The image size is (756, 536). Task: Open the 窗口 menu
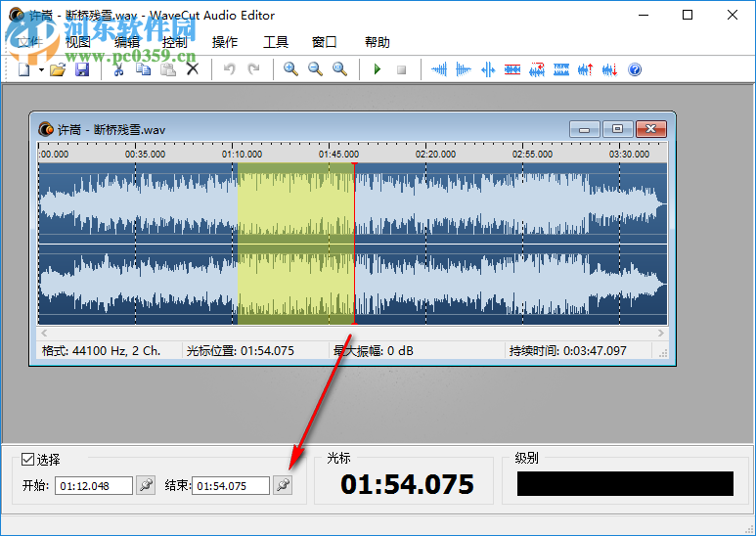pos(324,42)
